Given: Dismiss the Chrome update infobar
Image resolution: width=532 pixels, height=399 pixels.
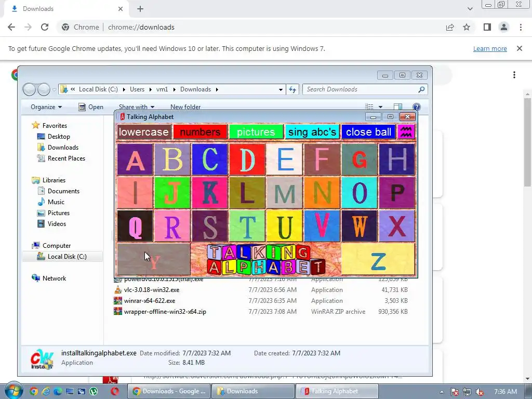Looking at the screenshot, I should (520, 48).
